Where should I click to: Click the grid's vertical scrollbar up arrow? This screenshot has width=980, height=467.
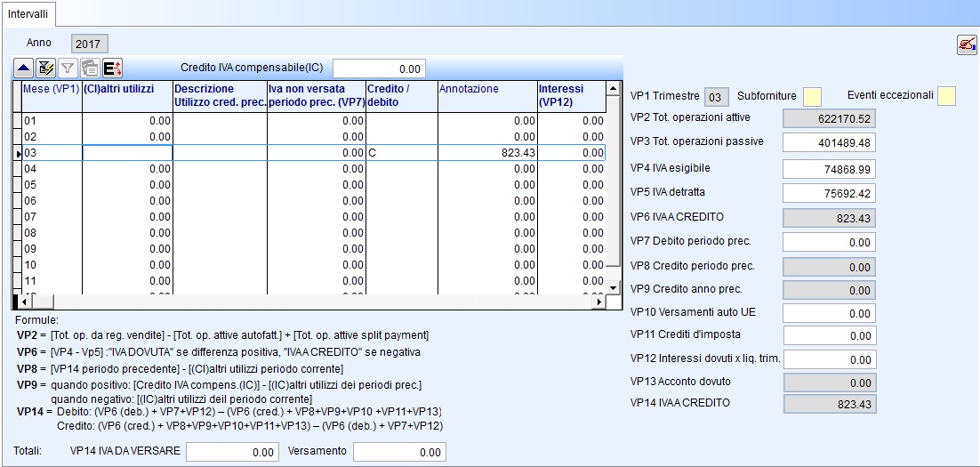pyautogui.click(x=613, y=87)
